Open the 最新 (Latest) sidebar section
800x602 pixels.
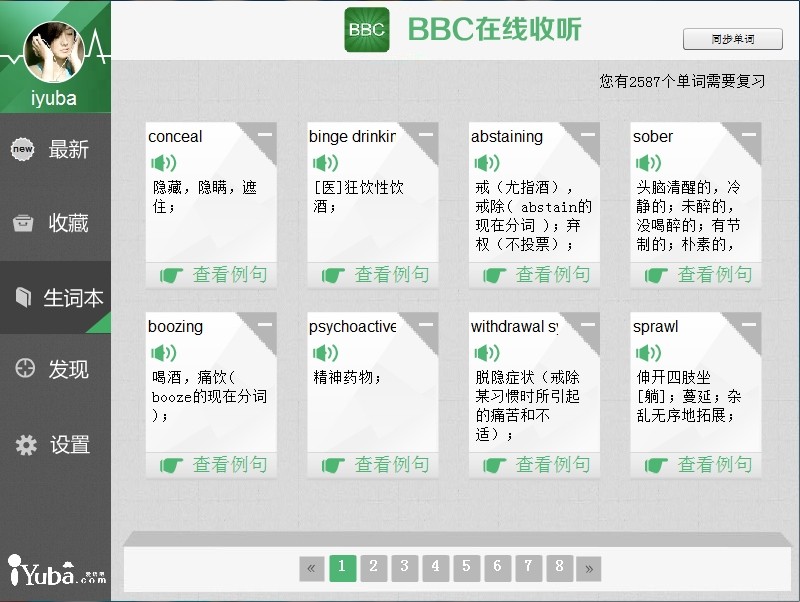click(55, 150)
